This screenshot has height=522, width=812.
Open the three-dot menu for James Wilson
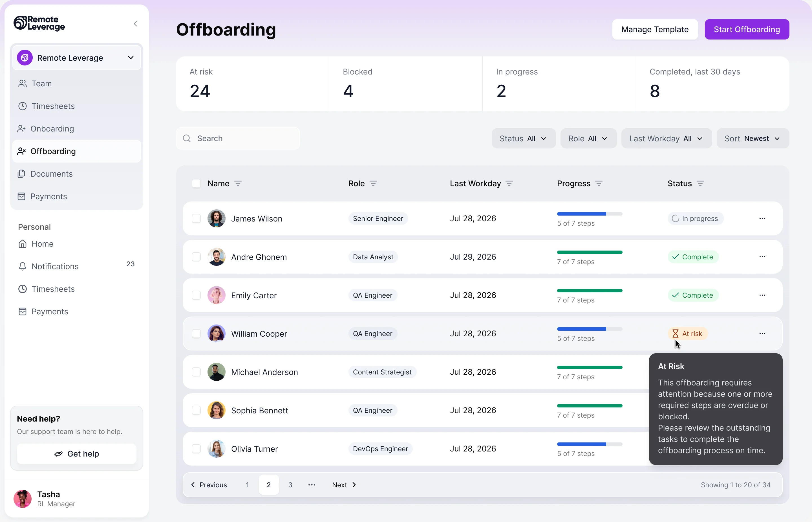coord(762,218)
